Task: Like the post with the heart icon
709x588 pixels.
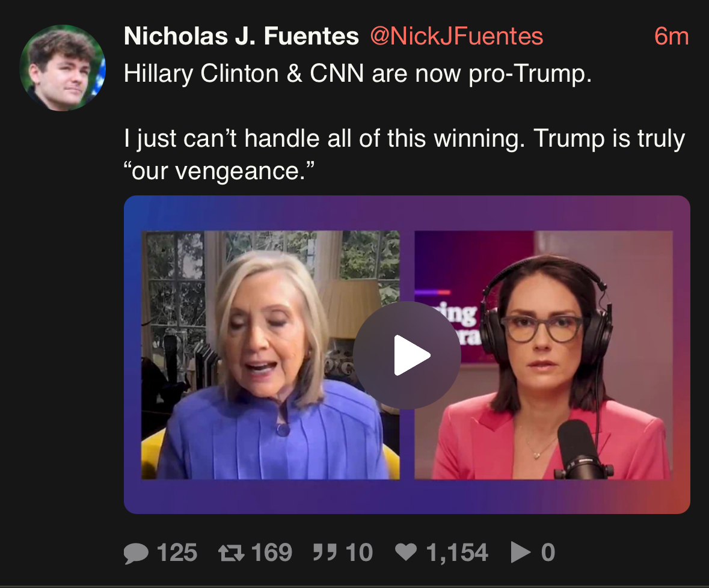Action: point(406,552)
